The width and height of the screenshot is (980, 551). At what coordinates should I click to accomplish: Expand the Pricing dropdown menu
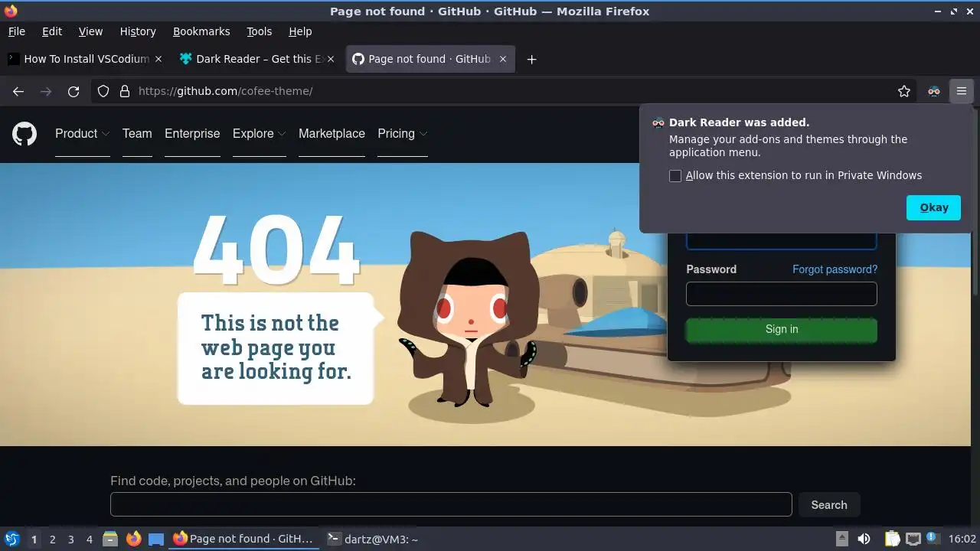point(402,133)
